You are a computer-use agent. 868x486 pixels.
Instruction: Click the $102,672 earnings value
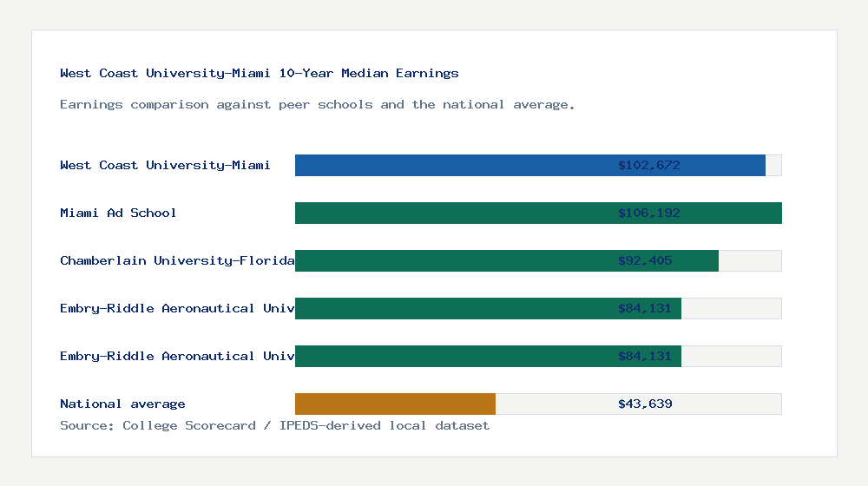pos(648,165)
